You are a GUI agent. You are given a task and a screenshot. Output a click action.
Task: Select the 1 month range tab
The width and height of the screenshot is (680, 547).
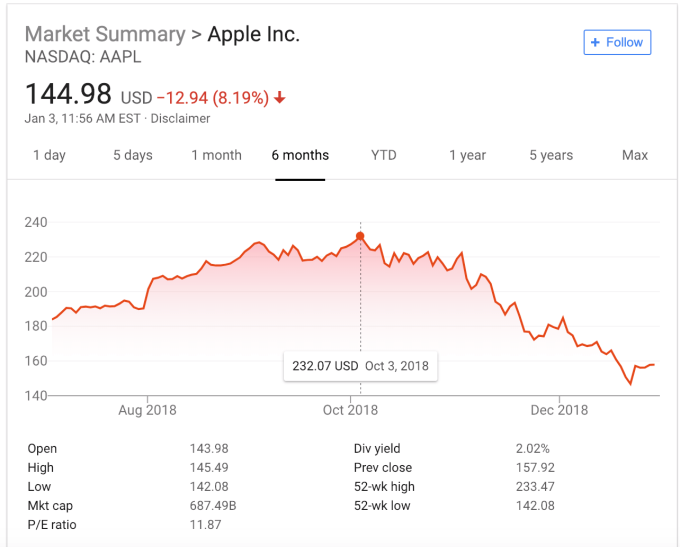pos(216,155)
